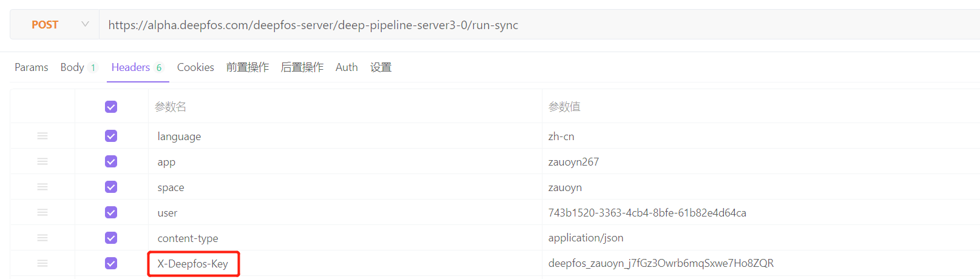The image size is (980, 279).
Task: Click drag handle icon for user row
Action: [x=42, y=212]
